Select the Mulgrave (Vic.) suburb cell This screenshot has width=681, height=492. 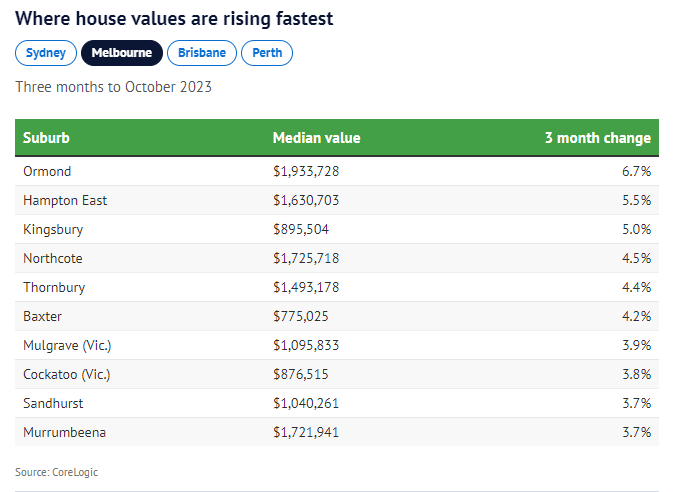pos(67,345)
